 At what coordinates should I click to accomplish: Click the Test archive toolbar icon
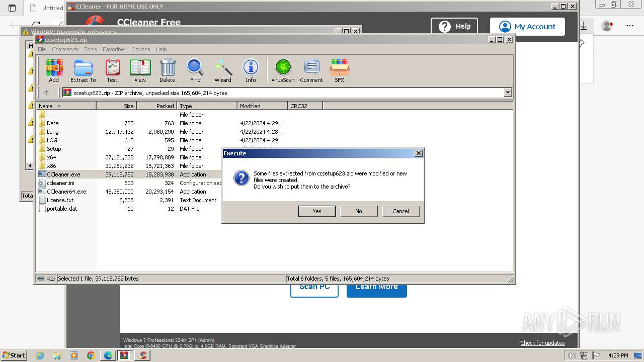(112, 71)
